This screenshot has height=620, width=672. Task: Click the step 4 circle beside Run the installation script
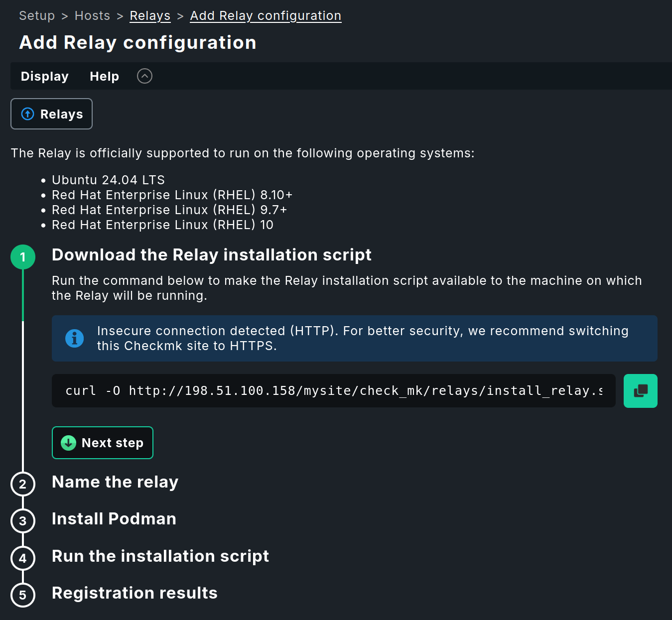click(22, 558)
